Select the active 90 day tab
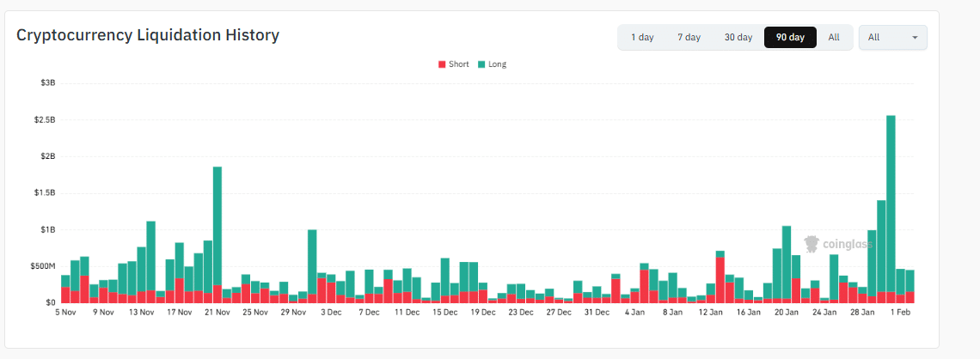Viewport: 980px width, 359px height. pyautogui.click(x=790, y=38)
